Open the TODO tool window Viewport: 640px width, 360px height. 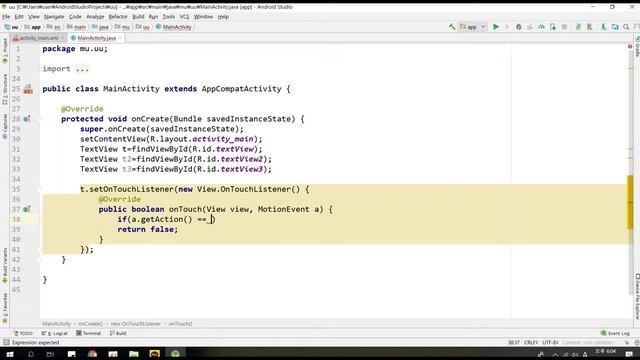pyautogui.click(x=23, y=333)
